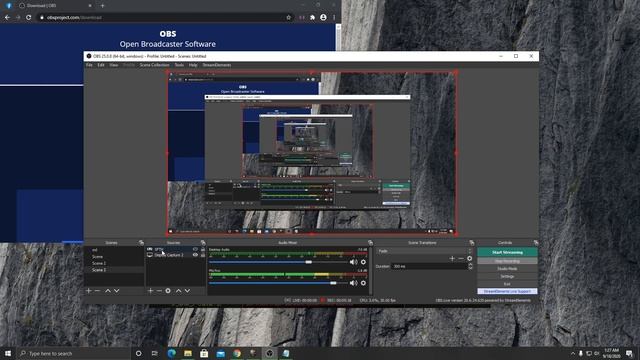Open the Scene Collection menu
Image resolution: width=640 pixels, height=360 pixels.
pyautogui.click(x=154, y=65)
